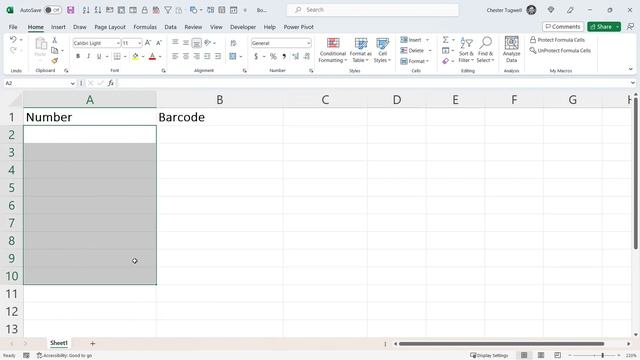Open the Developer tab

(243, 27)
